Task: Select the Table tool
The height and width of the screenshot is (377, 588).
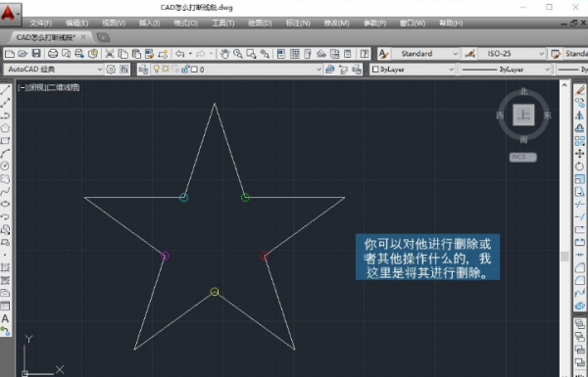Action: pyautogui.click(x=5, y=306)
